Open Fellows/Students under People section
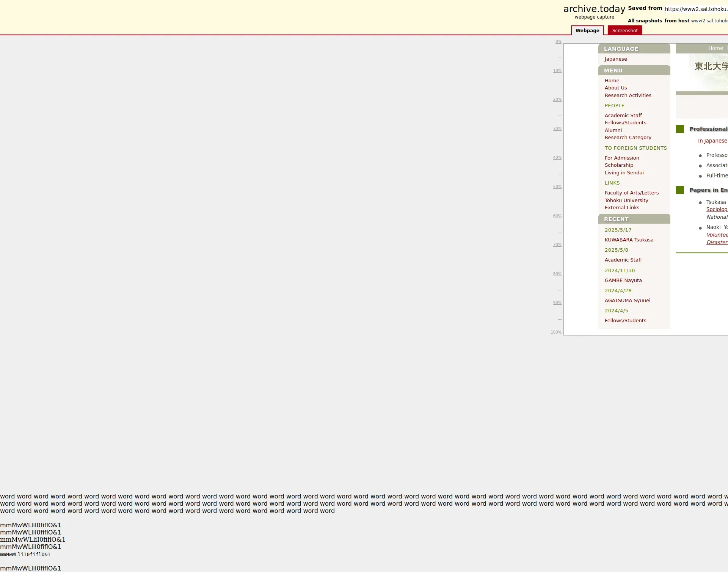The width and height of the screenshot is (728, 572). pyautogui.click(x=625, y=123)
